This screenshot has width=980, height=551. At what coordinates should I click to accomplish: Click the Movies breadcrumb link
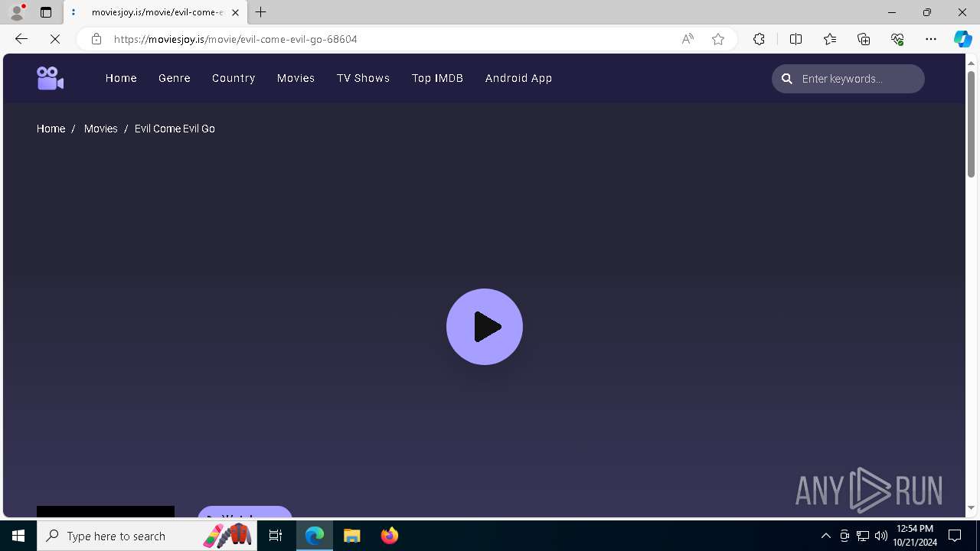pyautogui.click(x=100, y=129)
